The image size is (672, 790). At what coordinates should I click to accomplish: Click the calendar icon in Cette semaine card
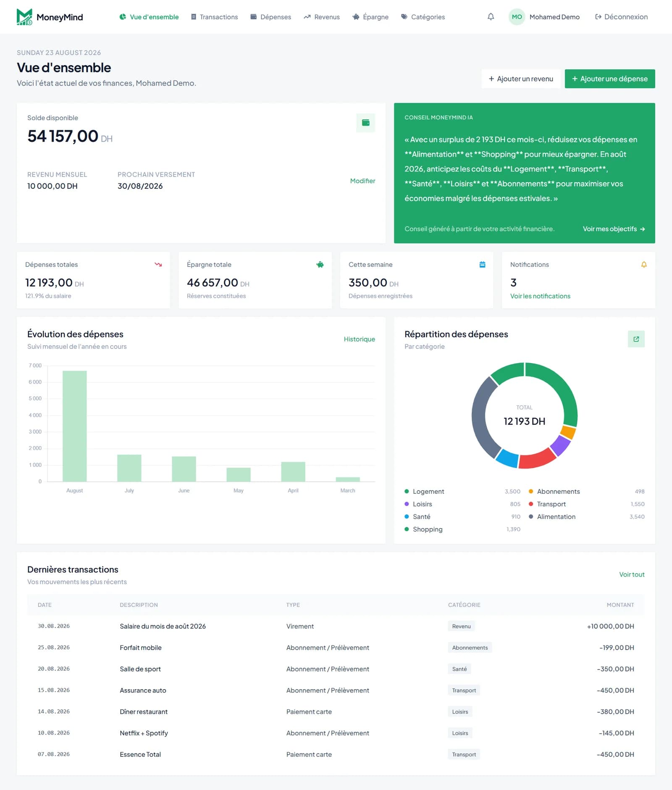482,264
